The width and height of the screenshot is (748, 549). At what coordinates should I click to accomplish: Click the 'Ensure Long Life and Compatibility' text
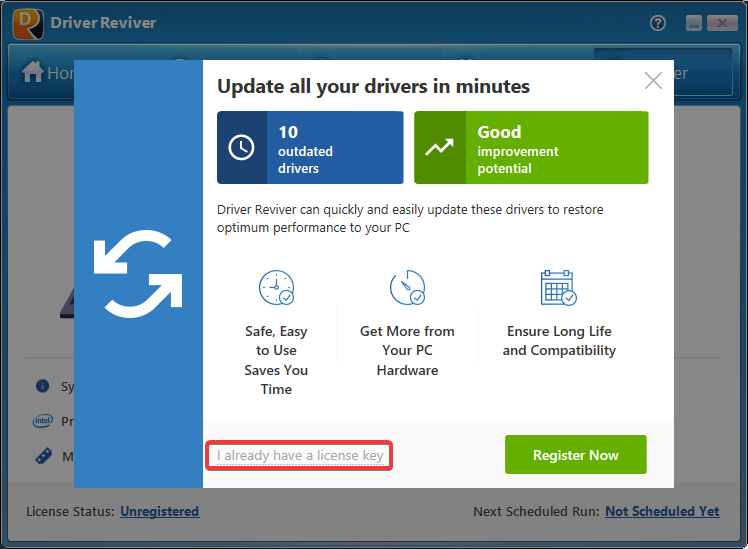[x=559, y=341]
